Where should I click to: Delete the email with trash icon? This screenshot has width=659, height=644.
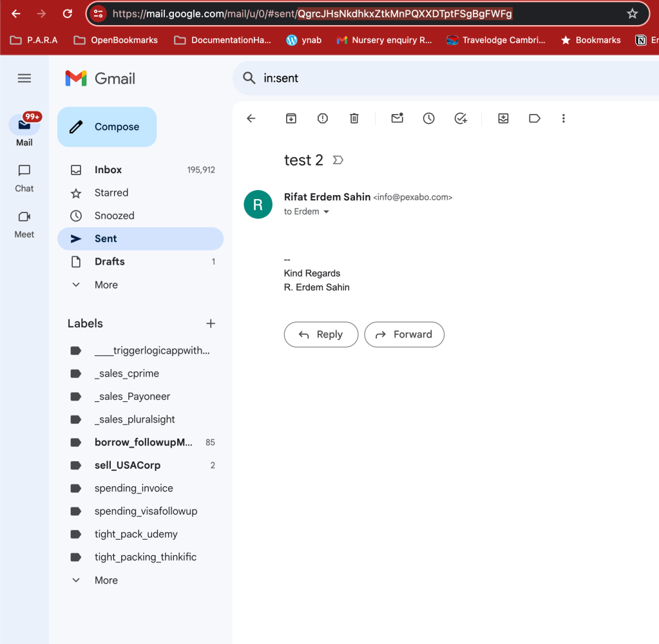354,118
